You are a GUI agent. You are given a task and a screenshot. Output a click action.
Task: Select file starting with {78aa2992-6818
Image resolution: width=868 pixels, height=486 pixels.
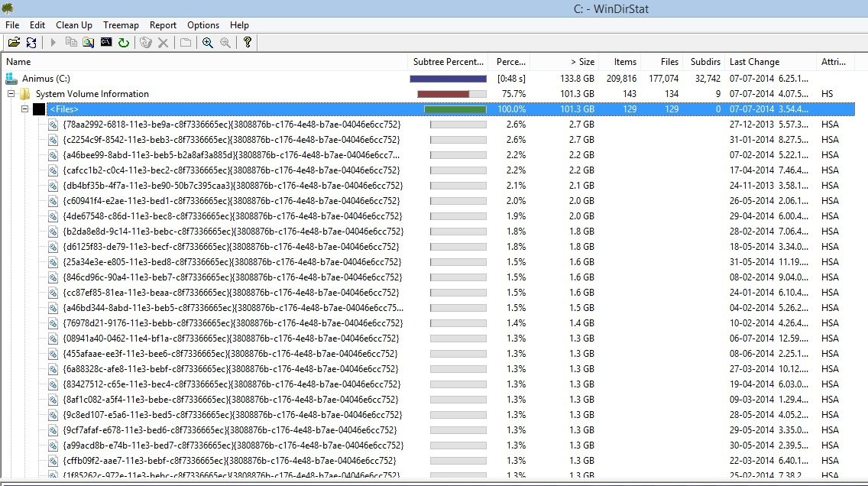click(x=229, y=125)
